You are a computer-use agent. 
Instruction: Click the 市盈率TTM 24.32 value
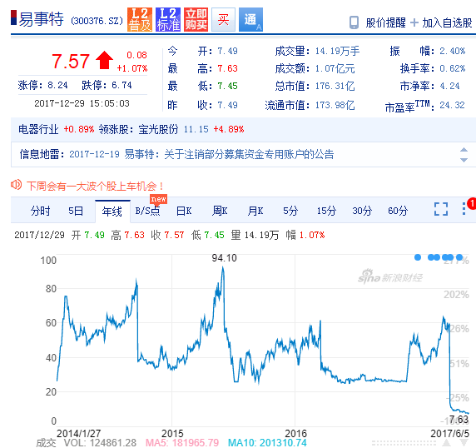pyautogui.click(x=452, y=105)
